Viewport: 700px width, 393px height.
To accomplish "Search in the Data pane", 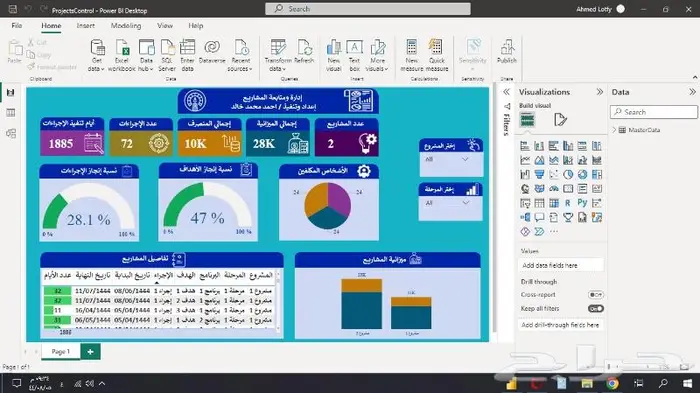I will (654, 112).
